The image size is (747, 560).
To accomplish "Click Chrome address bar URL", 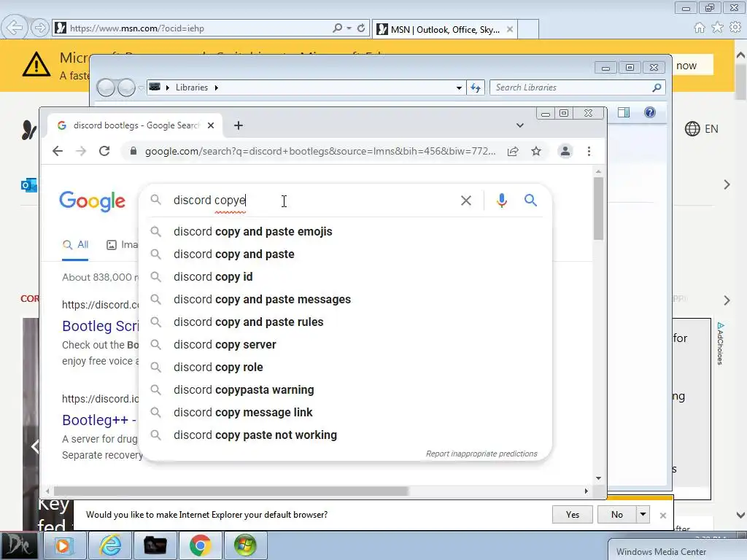I will point(320,152).
